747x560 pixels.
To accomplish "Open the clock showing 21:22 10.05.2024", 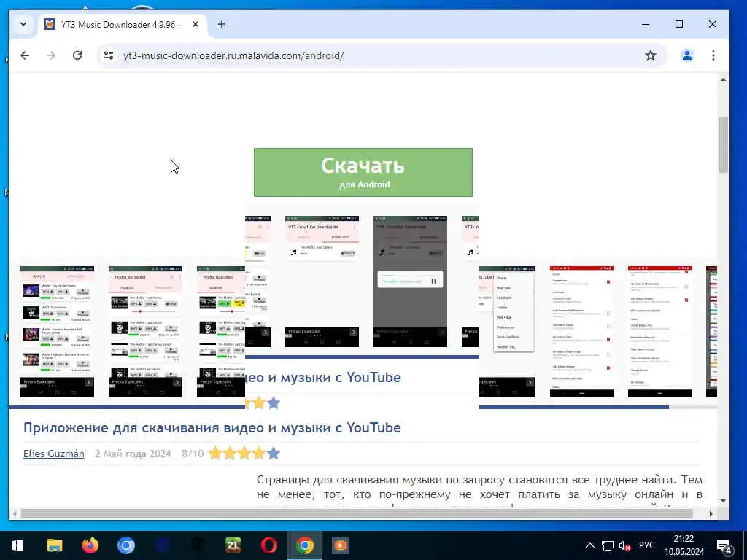I will click(x=684, y=545).
